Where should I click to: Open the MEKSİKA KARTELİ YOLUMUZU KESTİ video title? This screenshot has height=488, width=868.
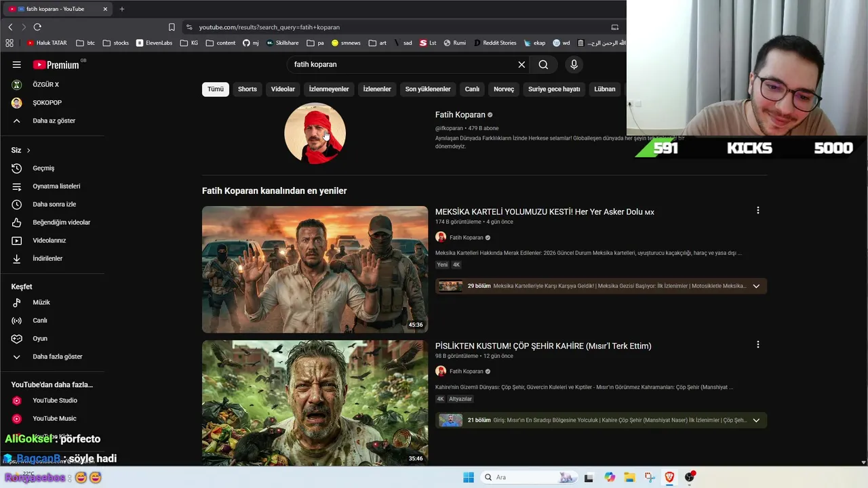coord(545,211)
